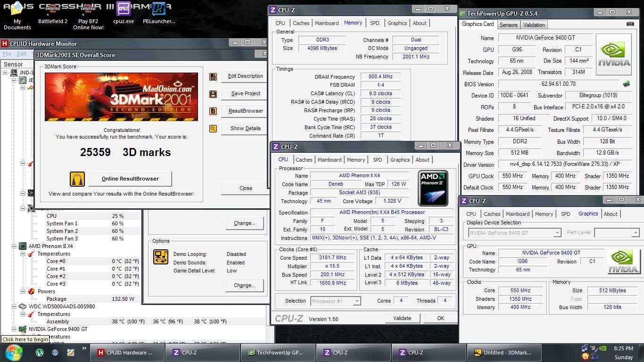
Task: Collapse the WDC WD5000AADS-00S9B0 tree node
Action: (x=15, y=306)
